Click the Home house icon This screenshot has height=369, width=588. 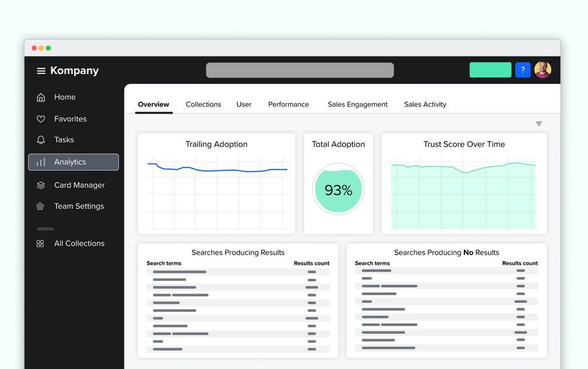pos(41,97)
